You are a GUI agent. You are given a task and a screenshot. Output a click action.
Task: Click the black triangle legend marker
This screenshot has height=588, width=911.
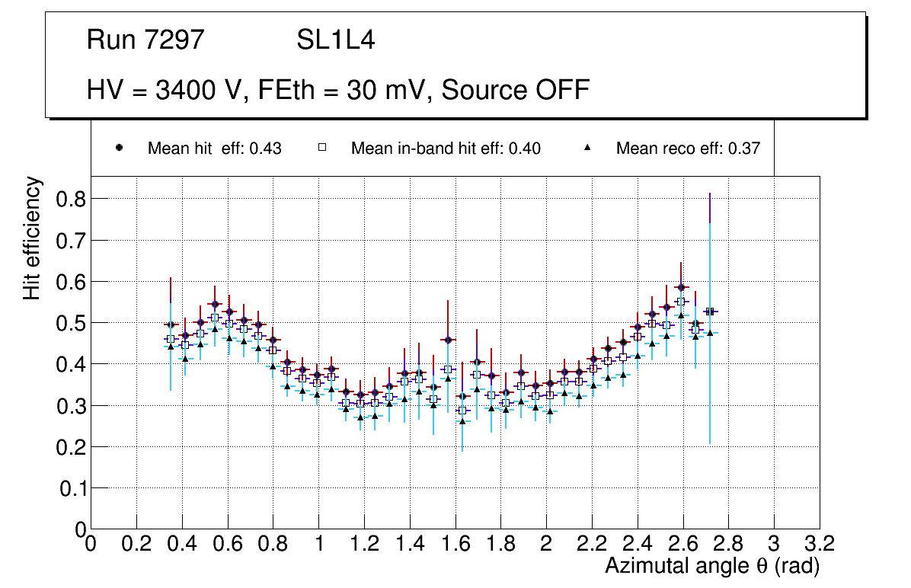coord(587,149)
